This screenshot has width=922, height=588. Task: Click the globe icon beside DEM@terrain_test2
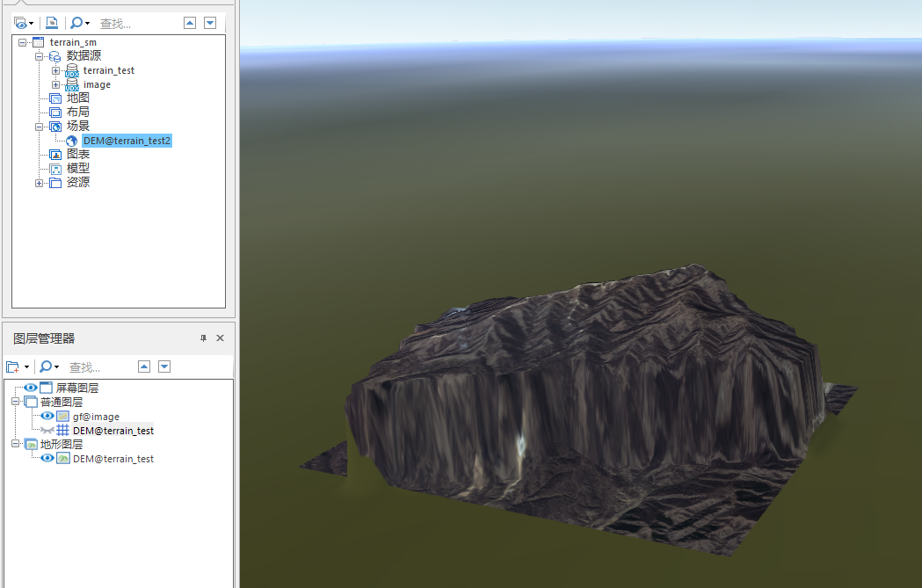click(x=72, y=141)
